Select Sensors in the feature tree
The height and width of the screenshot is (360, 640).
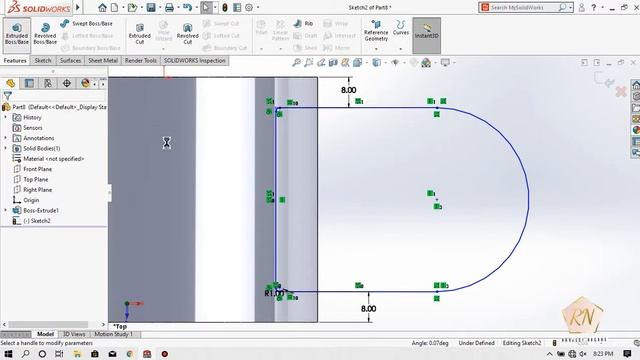(32, 128)
